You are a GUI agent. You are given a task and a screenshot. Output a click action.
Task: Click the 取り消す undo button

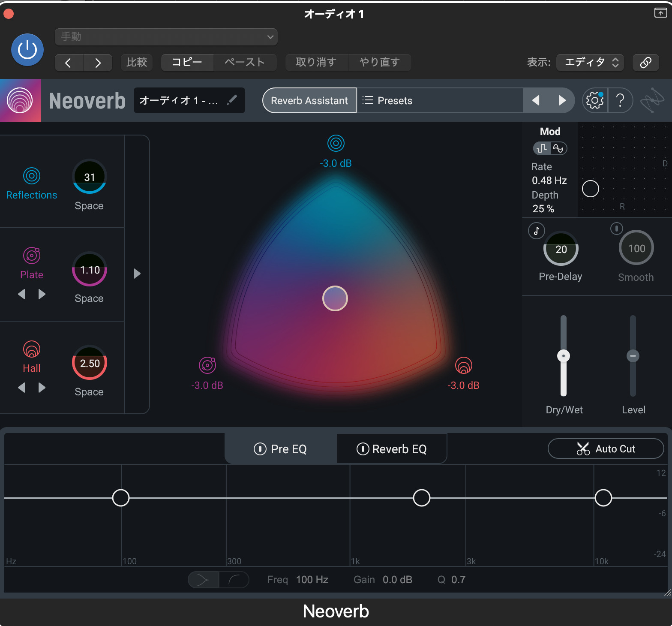click(316, 63)
